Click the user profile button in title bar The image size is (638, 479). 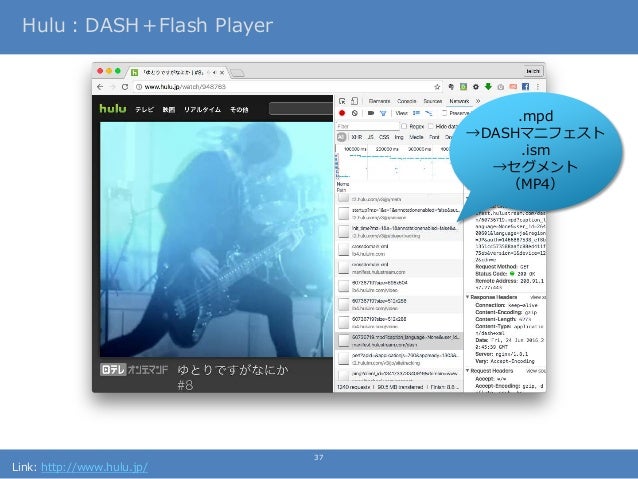click(x=533, y=71)
